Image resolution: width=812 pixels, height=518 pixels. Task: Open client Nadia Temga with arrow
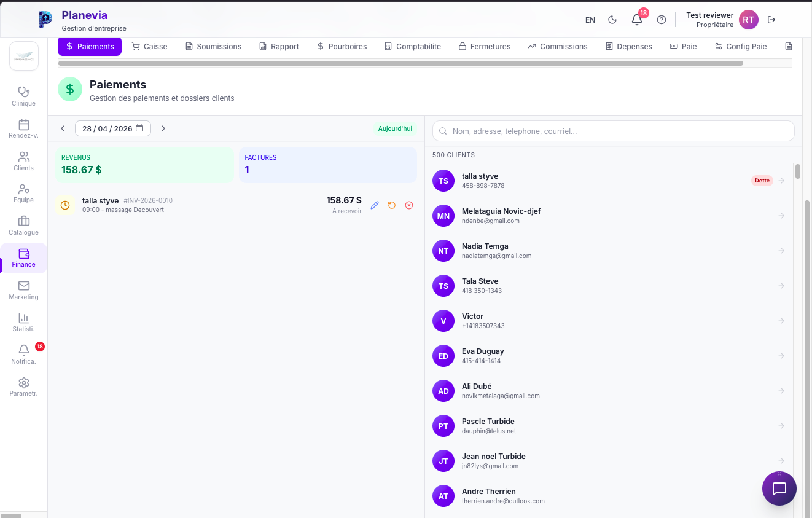click(781, 251)
